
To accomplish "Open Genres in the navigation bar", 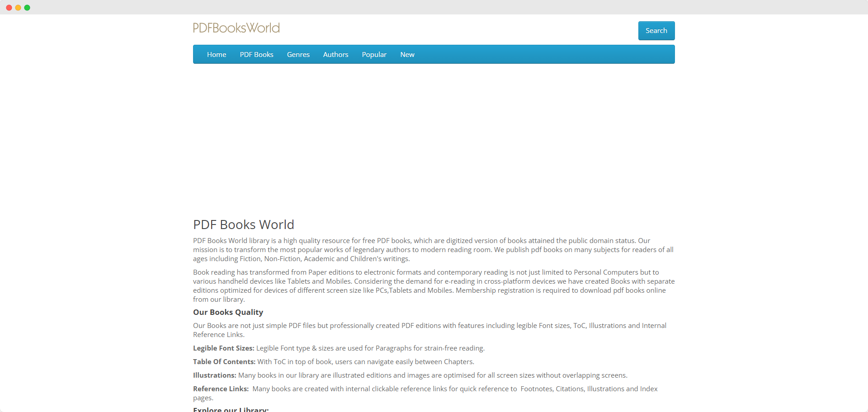I will 298,55.
